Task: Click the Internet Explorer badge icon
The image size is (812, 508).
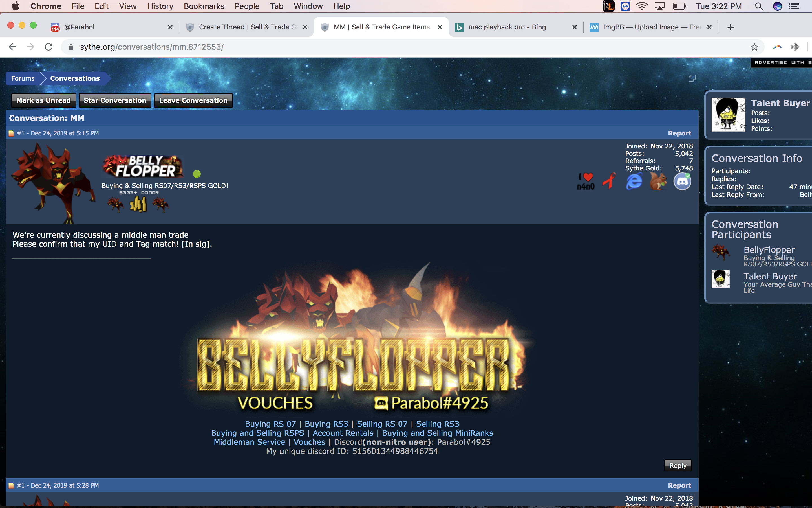Action: point(634,181)
